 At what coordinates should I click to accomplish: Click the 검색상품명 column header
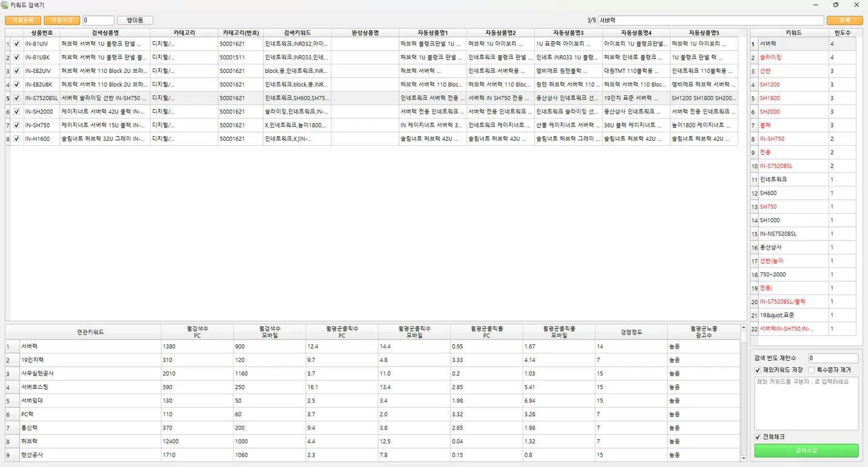105,33
